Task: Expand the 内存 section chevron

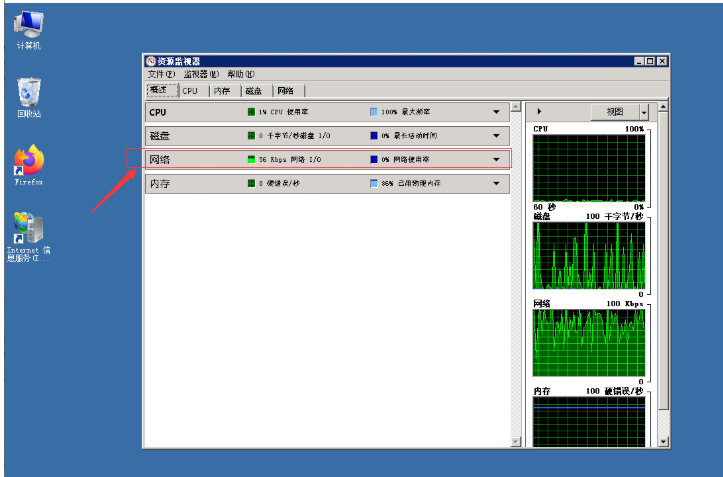Action: click(496, 184)
